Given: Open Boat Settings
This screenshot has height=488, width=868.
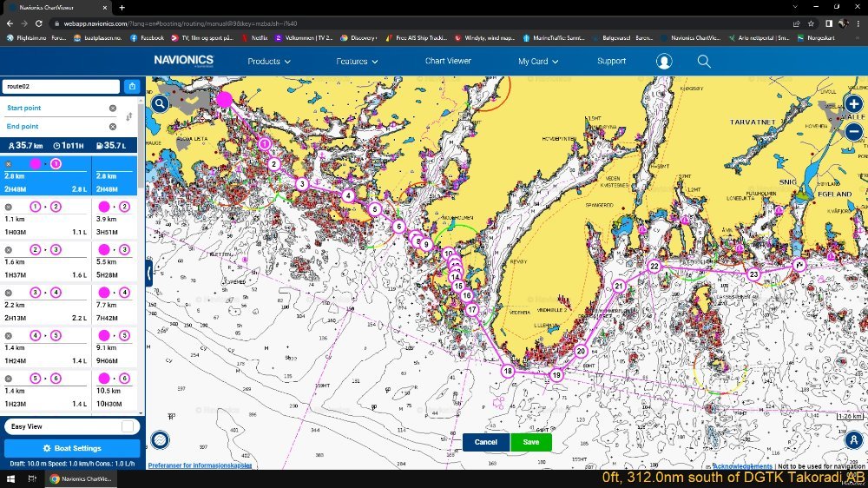Looking at the screenshot, I should (72, 448).
